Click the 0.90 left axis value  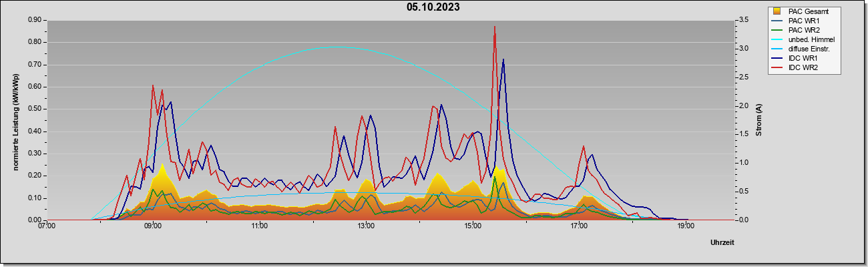click(x=35, y=20)
